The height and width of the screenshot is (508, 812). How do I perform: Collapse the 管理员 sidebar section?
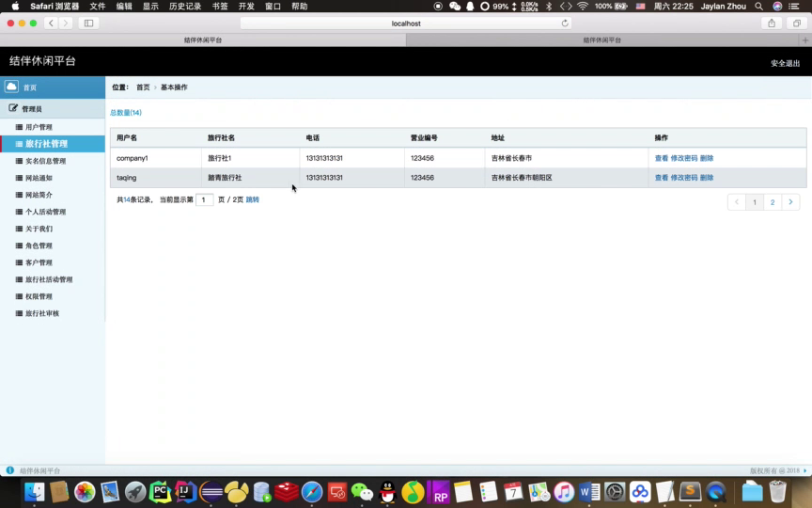pyautogui.click(x=53, y=109)
